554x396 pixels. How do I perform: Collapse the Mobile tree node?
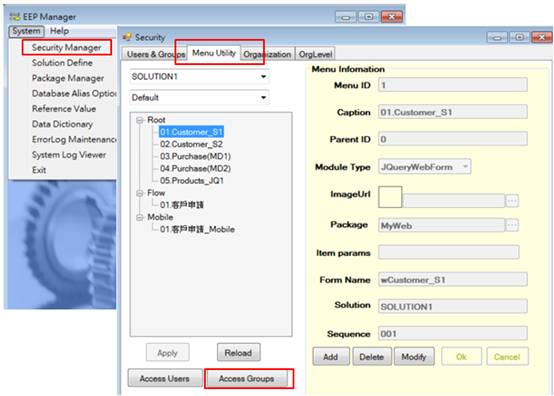(140, 217)
